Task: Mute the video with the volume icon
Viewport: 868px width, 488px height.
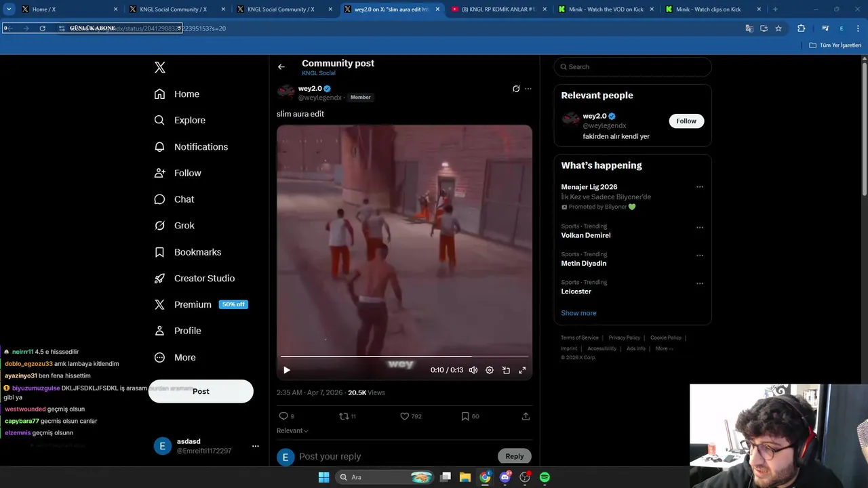Action: (473, 370)
